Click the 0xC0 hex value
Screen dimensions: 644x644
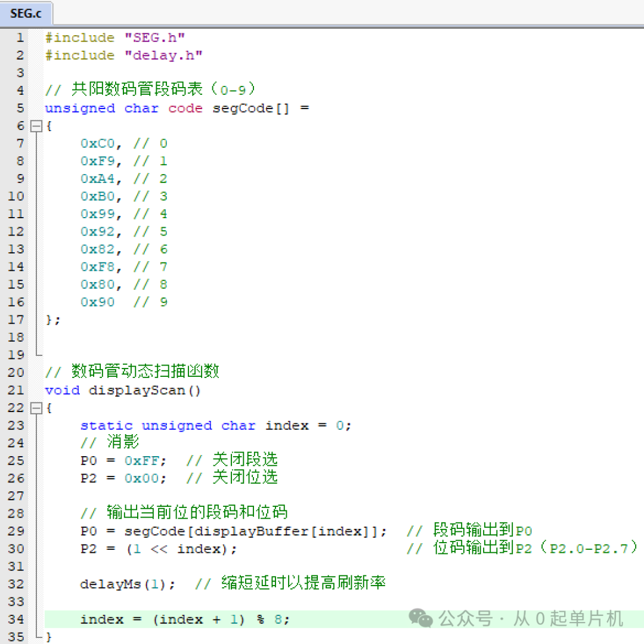[98, 144]
